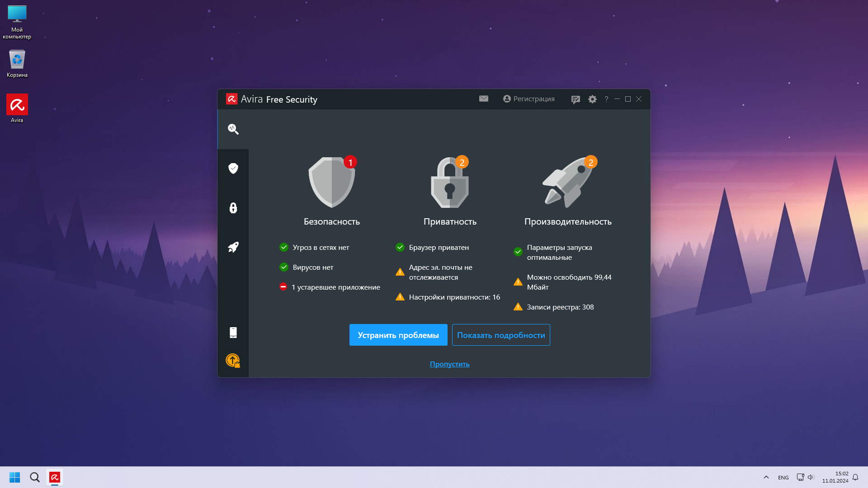The width and height of the screenshot is (868, 488).
Task: Open the Performance rocket sidebar section
Action: [233, 247]
